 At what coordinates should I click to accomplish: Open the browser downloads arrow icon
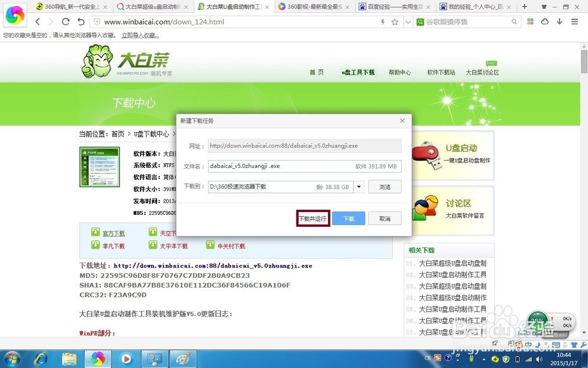pyautogui.click(x=560, y=21)
